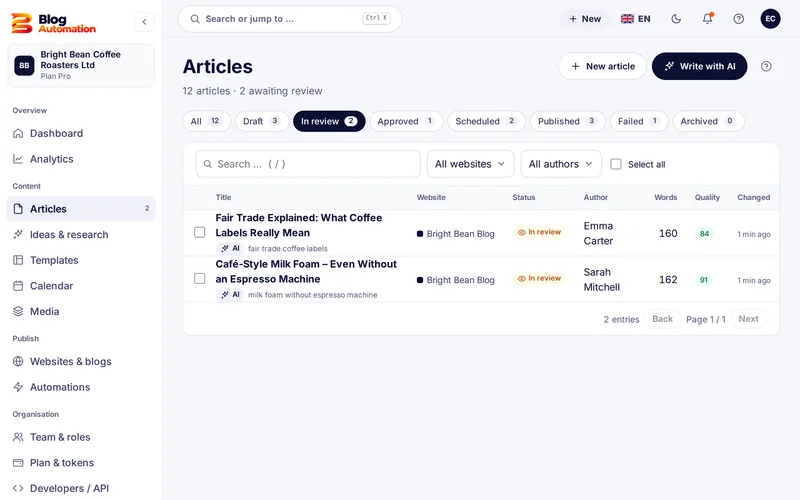Open the EC user avatar menu
Viewport: 800px width, 500px height.
click(x=770, y=19)
